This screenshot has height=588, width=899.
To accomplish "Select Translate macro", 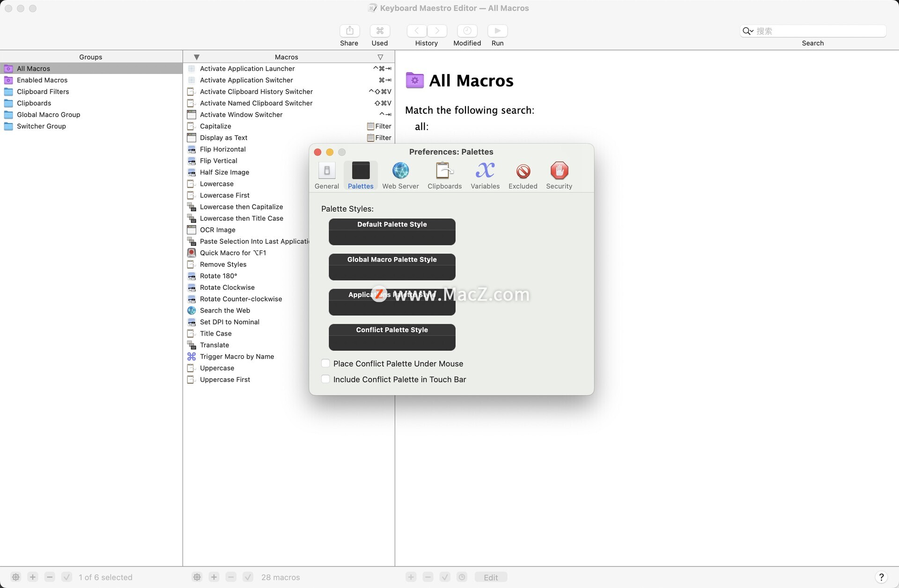I will pos(246,345).
